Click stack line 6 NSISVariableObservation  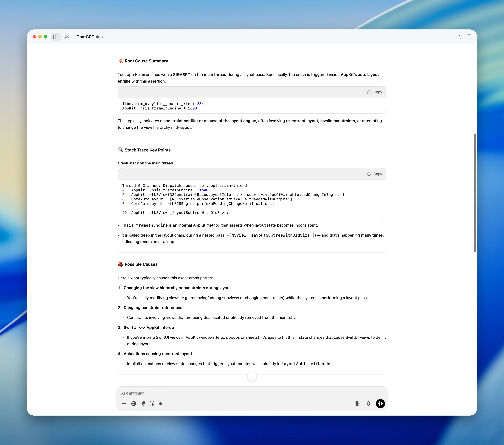point(207,199)
